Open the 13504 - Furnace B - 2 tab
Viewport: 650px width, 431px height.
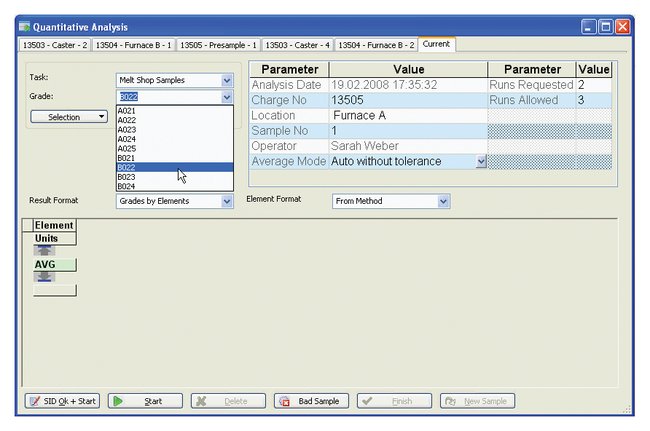[x=376, y=45]
